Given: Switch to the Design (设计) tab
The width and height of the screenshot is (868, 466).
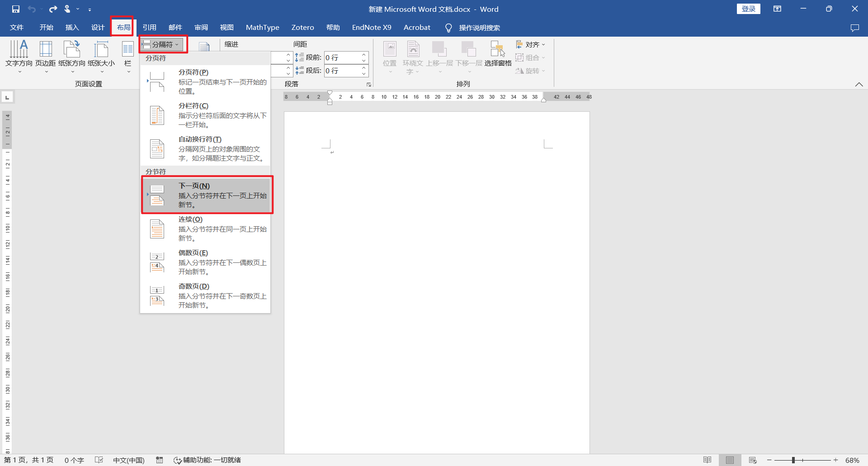Looking at the screenshot, I should click(x=98, y=28).
